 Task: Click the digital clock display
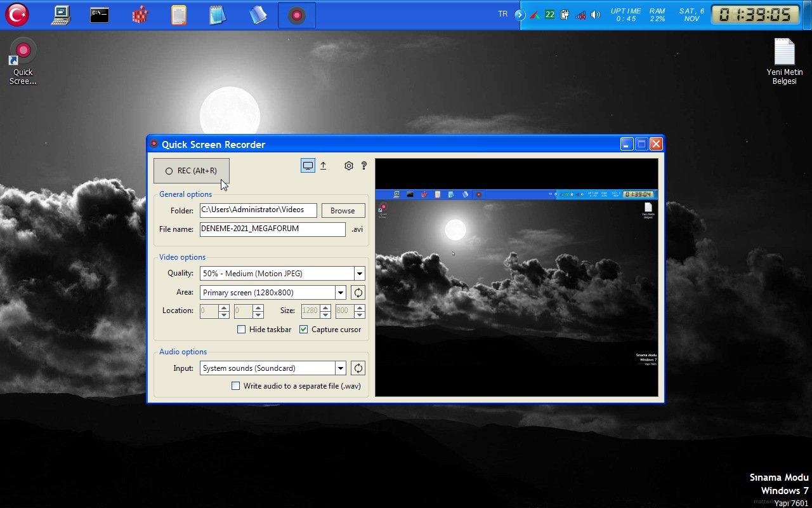tap(756, 15)
